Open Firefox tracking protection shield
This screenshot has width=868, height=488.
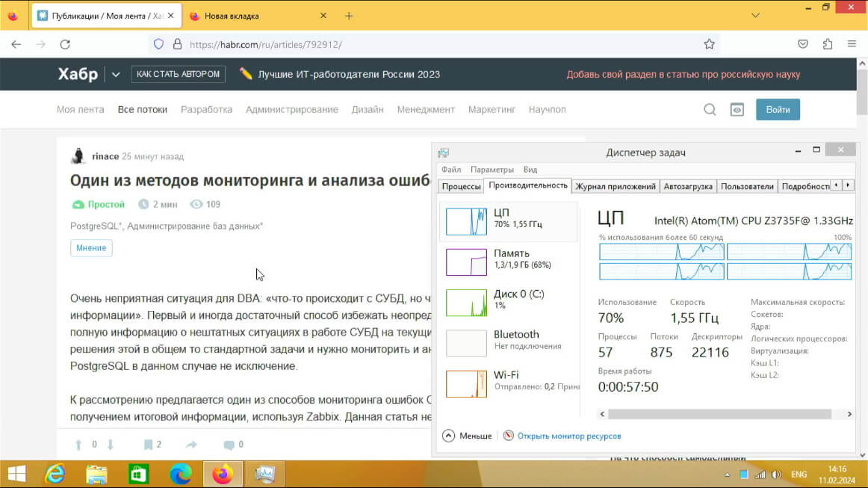[x=159, y=44]
